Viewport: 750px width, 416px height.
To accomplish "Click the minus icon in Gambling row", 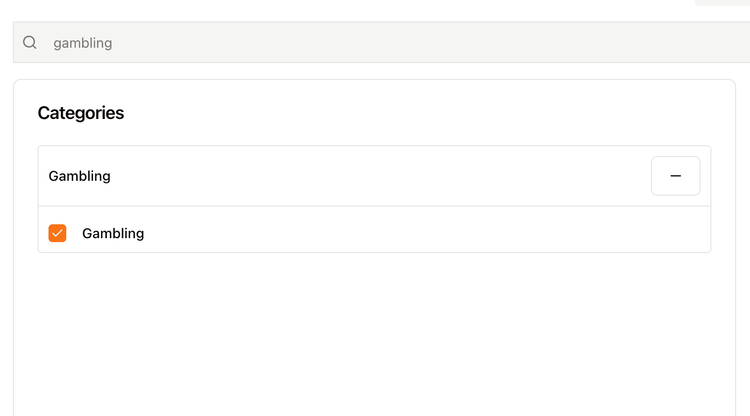I will click(x=675, y=176).
